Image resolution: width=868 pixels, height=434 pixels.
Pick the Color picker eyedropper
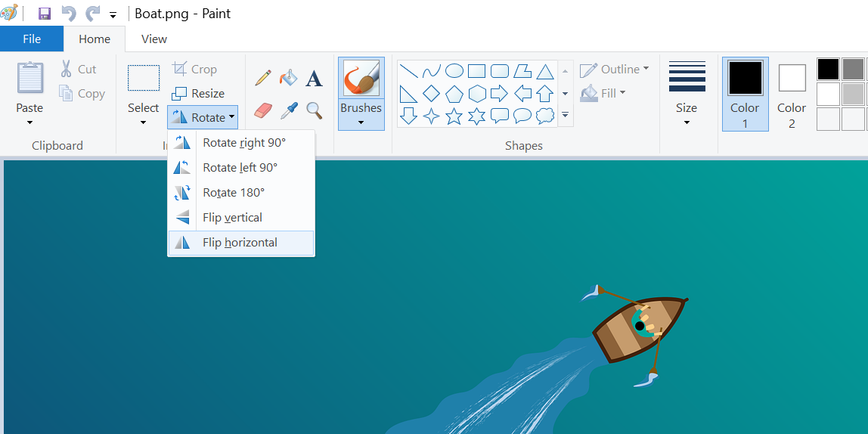[288, 111]
